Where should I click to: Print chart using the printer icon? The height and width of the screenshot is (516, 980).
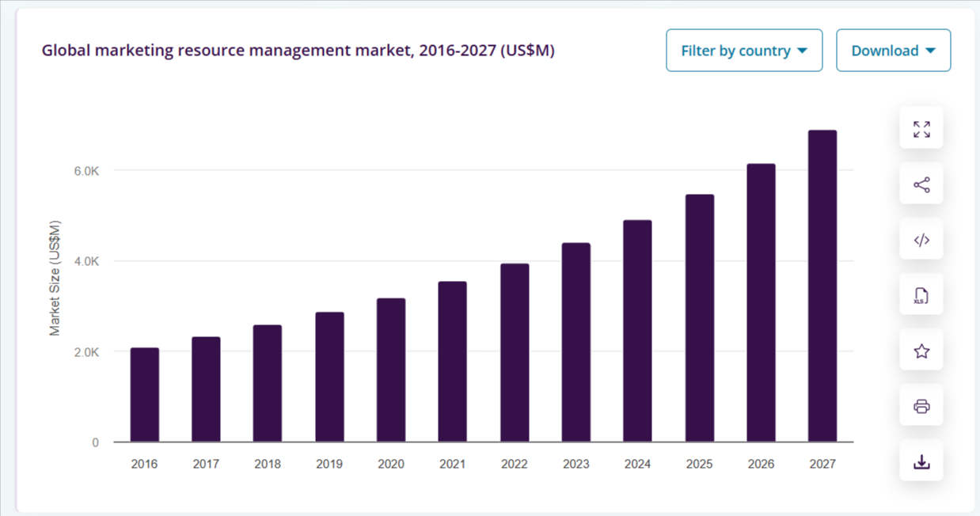tap(921, 407)
